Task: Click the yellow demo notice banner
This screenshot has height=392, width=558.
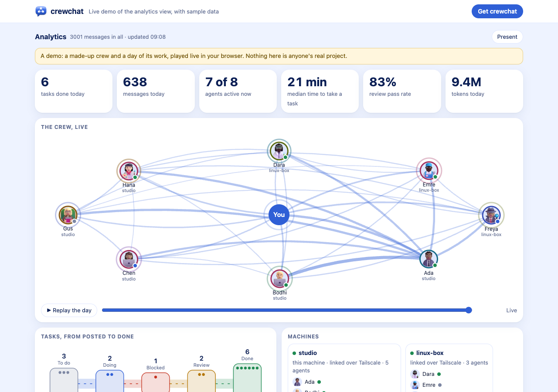Action: tap(279, 56)
